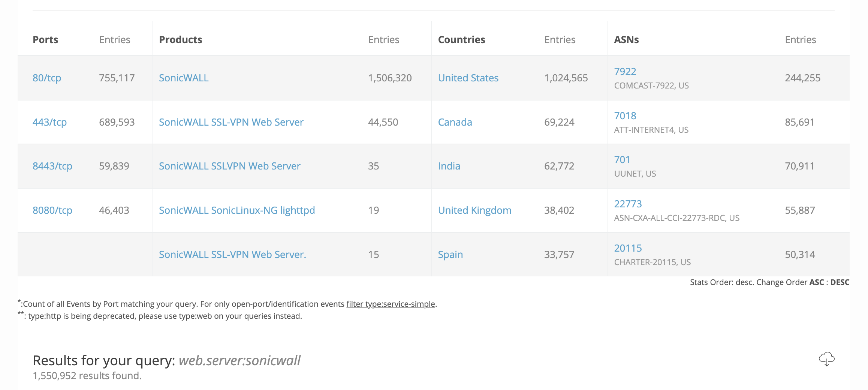The width and height of the screenshot is (868, 390).
Task: Select the 44,550 entries value
Action: click(383, 122)
